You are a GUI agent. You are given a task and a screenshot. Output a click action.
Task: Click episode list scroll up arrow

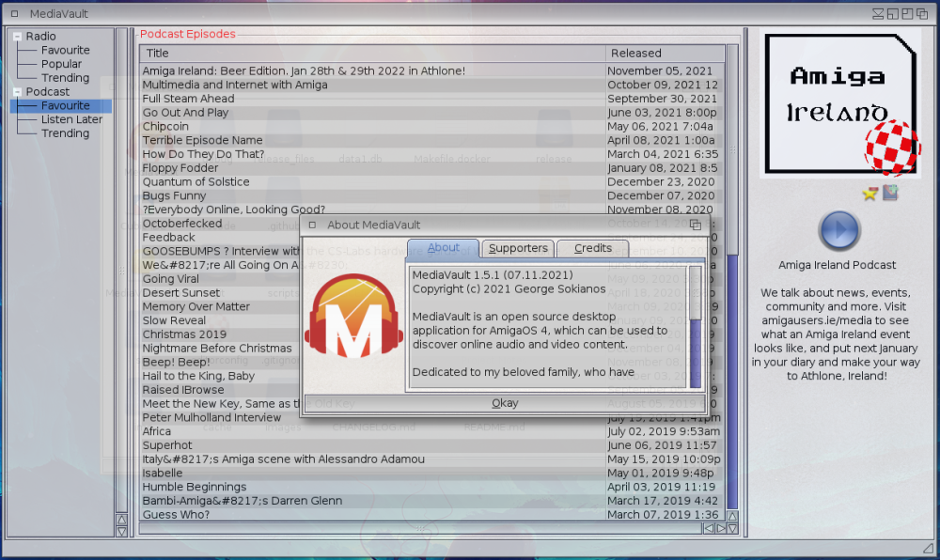tap(732, 516)
